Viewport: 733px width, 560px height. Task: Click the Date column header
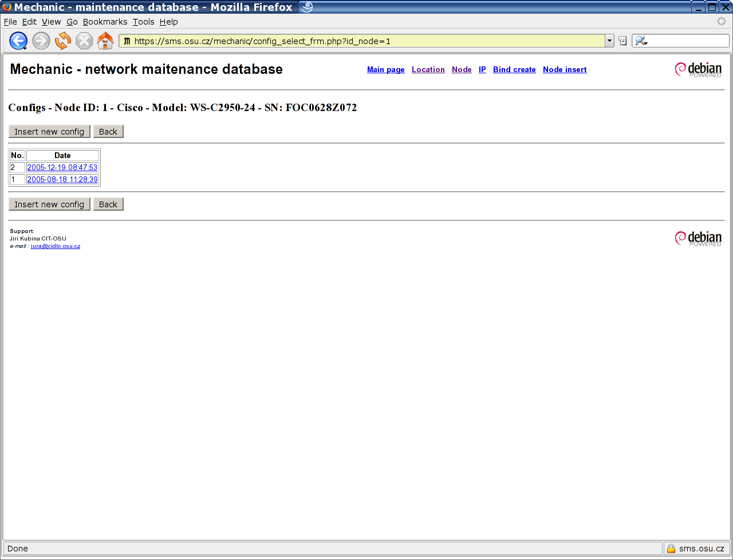[x=62, y=156]
